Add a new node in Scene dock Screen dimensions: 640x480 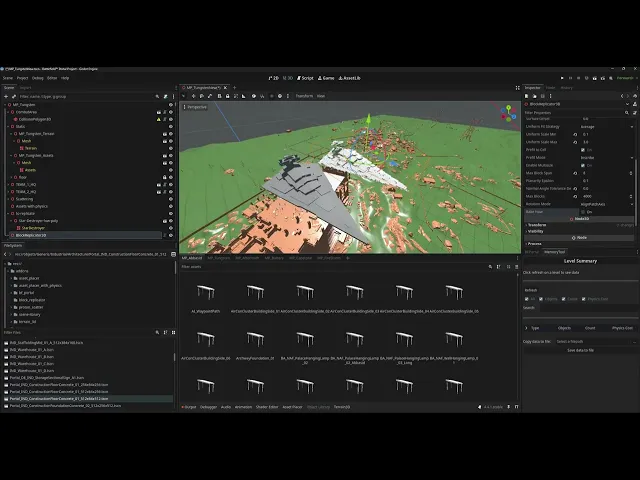[6, 97]
